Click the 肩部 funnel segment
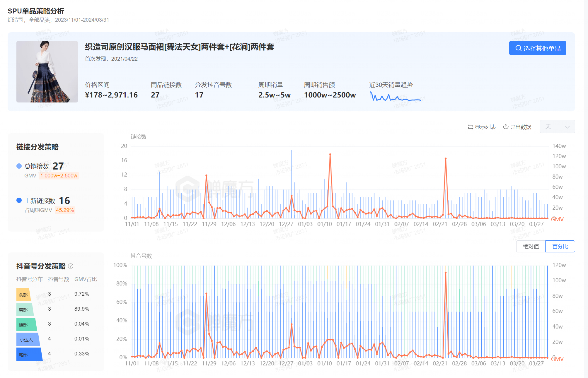 (x=24, y=309)
